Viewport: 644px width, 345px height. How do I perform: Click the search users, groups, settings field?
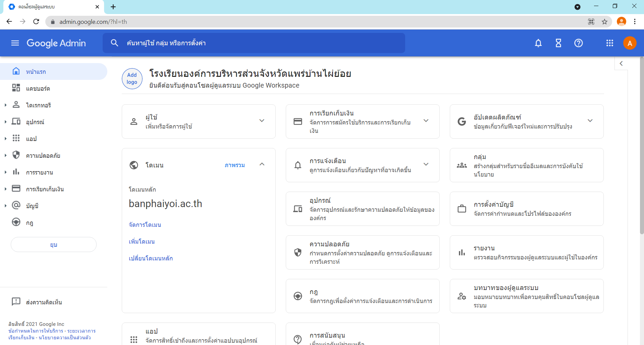click(x=254, y=43)
